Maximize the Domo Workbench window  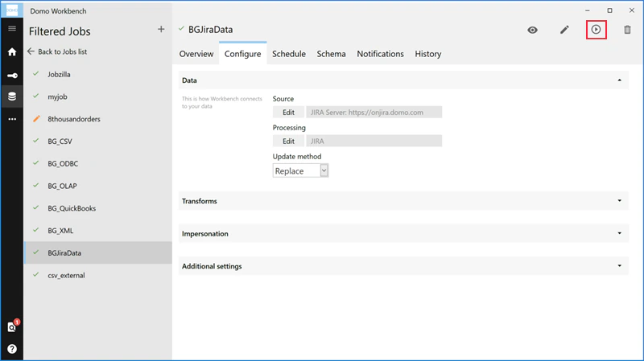[x=609, y=10]
